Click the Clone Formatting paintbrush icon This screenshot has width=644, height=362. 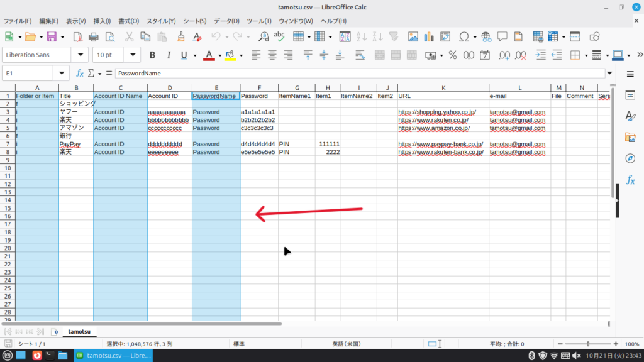click(x=181, y=36)
